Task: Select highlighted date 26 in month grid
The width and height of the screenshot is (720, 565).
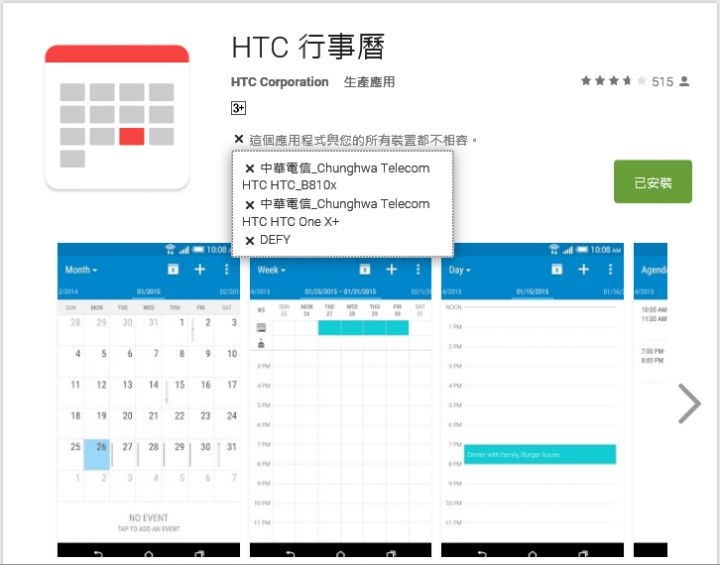Action: [x=96, y=454]
